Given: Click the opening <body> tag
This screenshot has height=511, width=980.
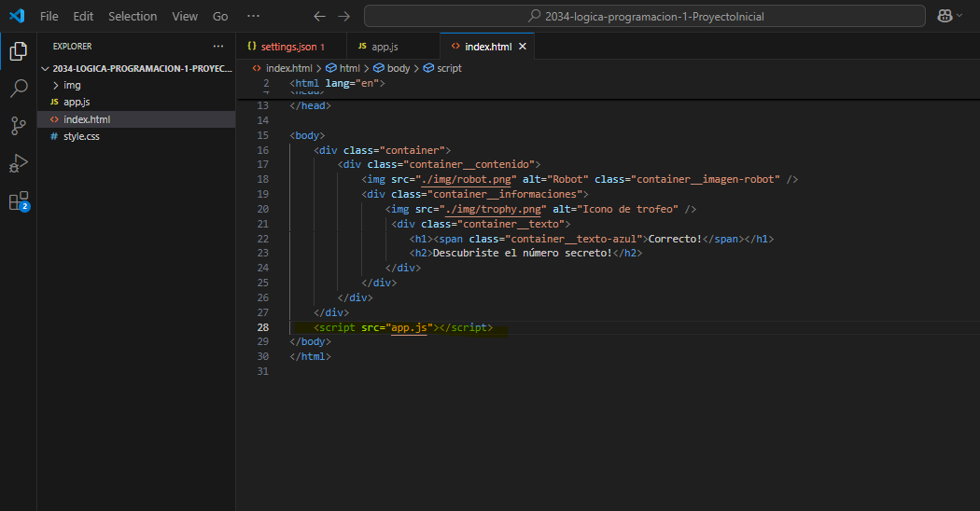Looking at the screenshot, I should click(x=307, y=135).
